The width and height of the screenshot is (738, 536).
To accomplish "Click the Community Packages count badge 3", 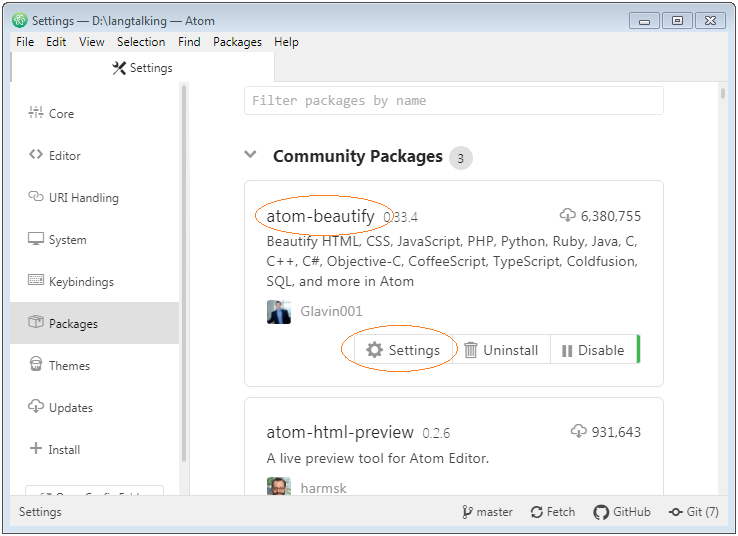I will pos(461,158).
